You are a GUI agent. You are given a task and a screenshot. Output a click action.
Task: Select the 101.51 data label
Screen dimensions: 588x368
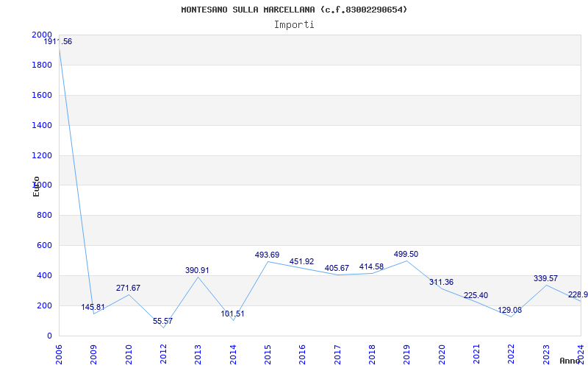click(x=232, y=314)
